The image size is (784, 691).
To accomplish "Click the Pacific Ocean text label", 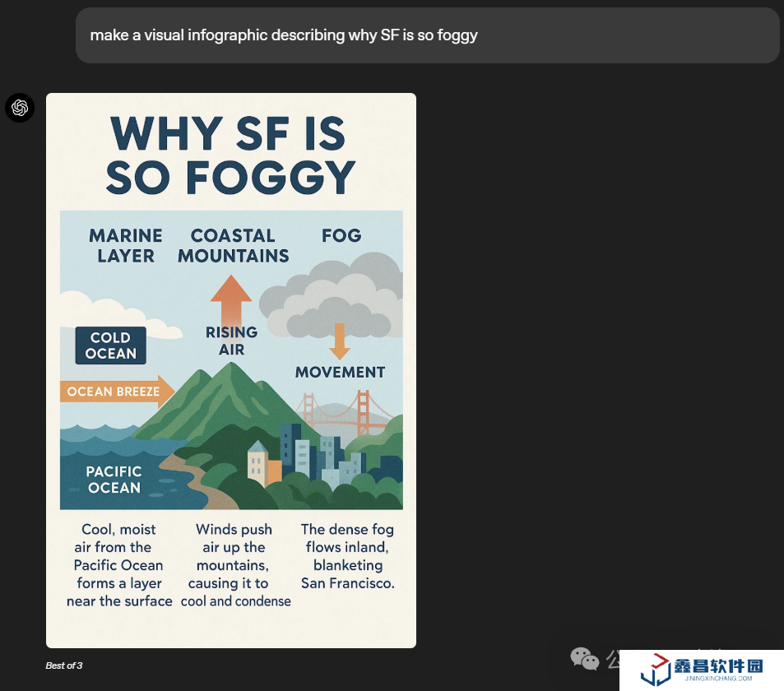I will 114,480.
